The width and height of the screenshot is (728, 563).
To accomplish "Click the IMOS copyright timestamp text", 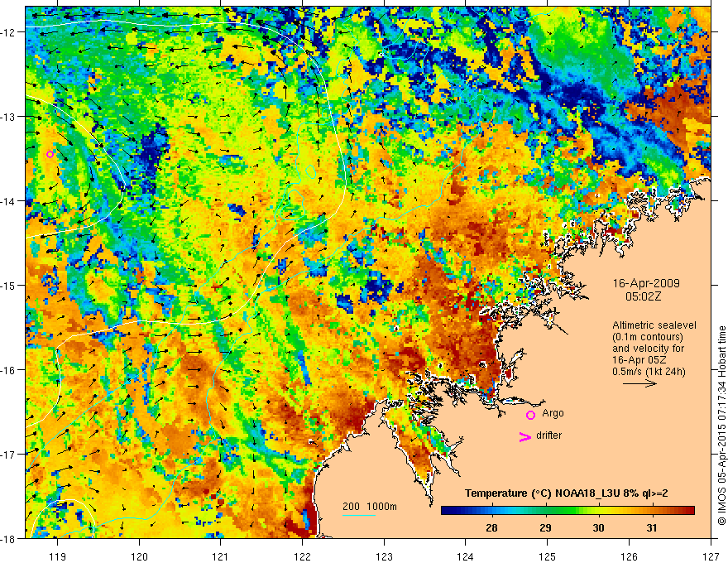I will point(721,426).
